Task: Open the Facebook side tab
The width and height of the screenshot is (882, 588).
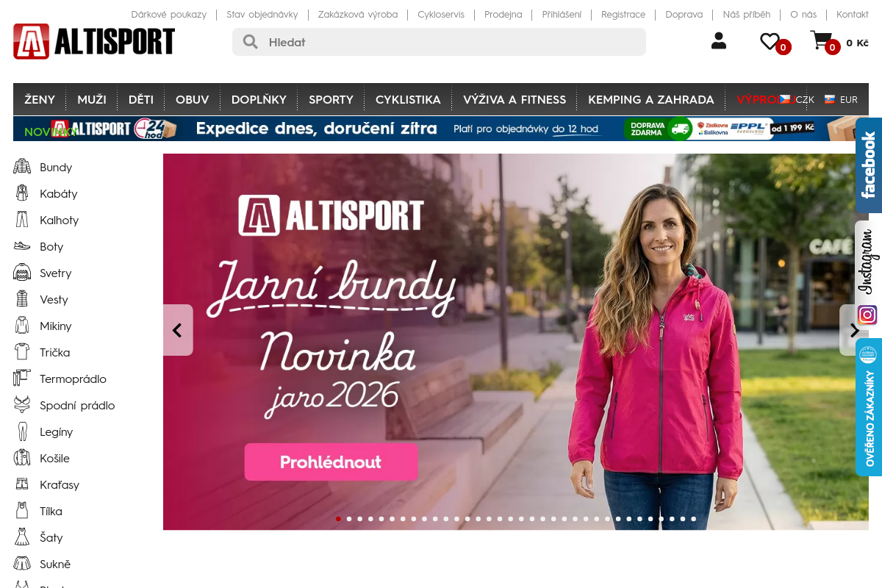Action: 869,165
